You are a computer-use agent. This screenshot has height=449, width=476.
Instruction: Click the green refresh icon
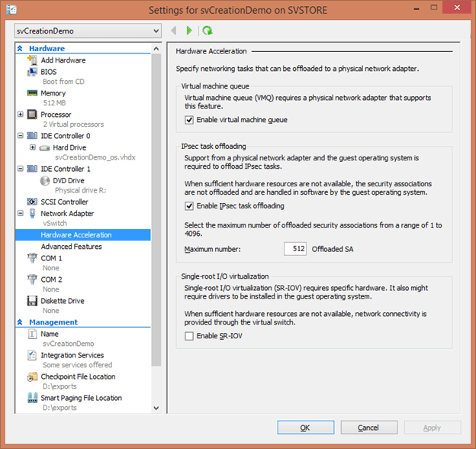coord(207,31)
